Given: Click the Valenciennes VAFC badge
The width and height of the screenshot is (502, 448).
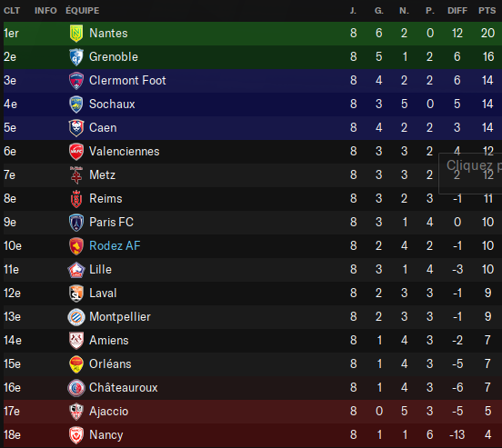Looking at the screenshot, I should [76, 152].
